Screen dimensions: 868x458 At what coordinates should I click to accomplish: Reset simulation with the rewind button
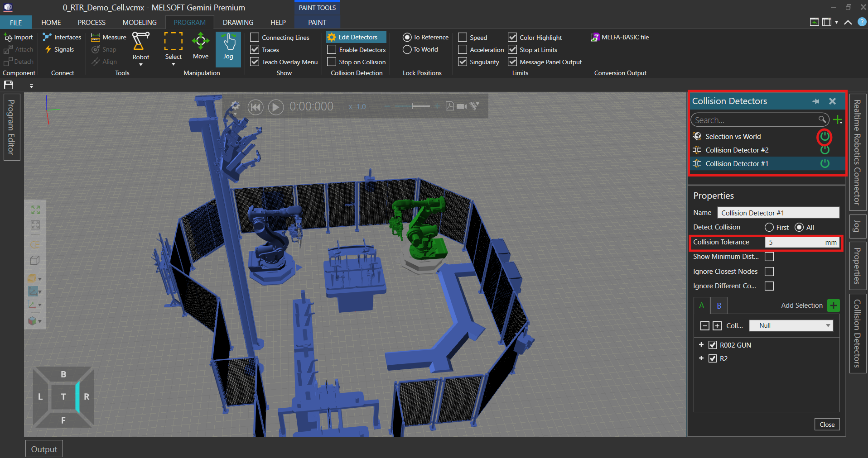(256, 107)
